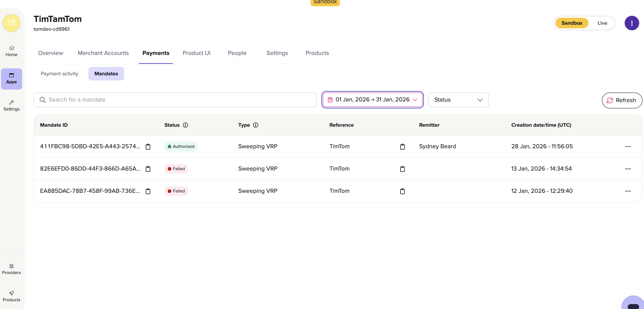Open Providers in the sidebar
This screenshot has height=309, width=644.
coord(12,269)
